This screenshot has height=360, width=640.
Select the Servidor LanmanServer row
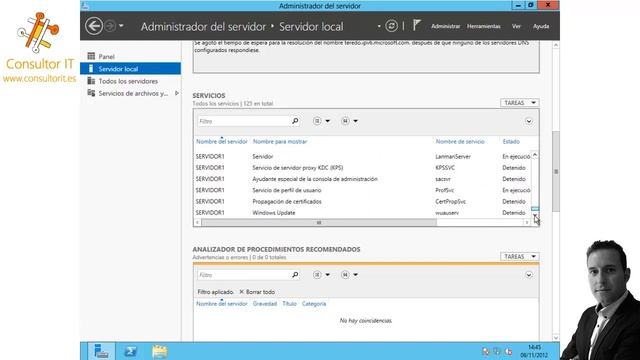(x=362, y=156)
